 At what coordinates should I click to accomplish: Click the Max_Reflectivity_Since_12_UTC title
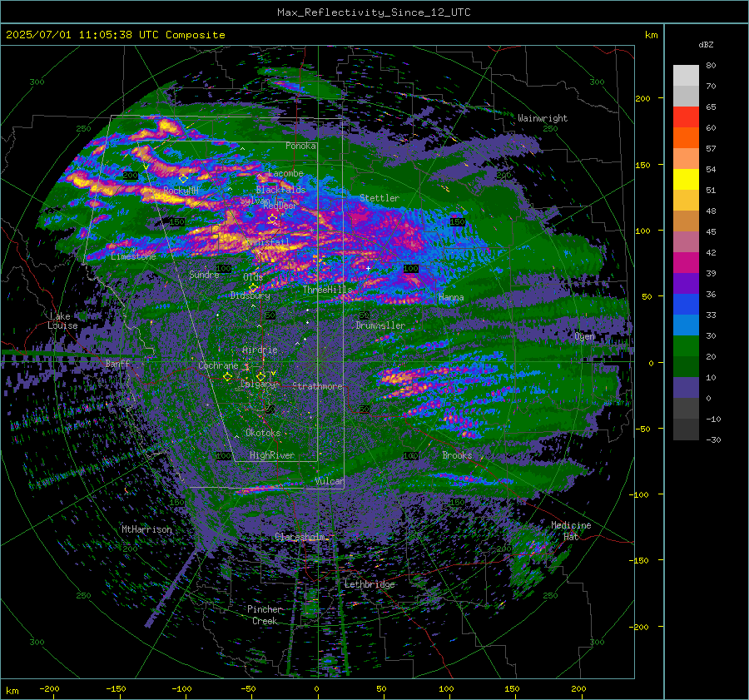374,12
